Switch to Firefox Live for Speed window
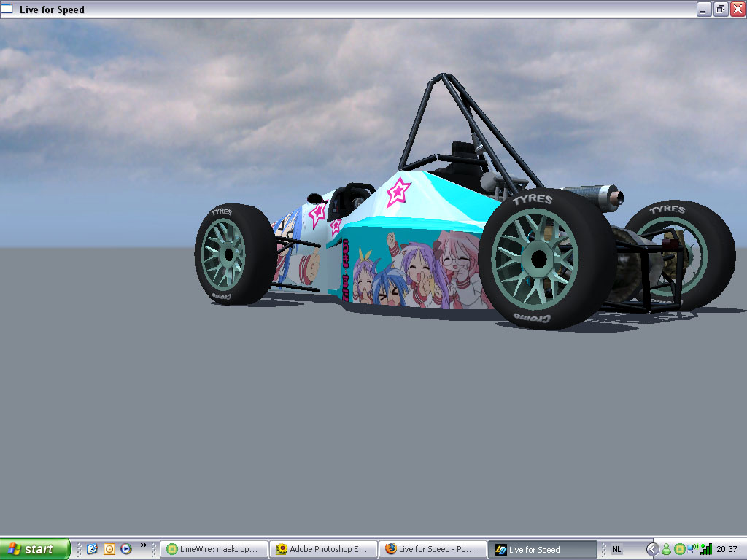747x560 pixels. [433, 550]
